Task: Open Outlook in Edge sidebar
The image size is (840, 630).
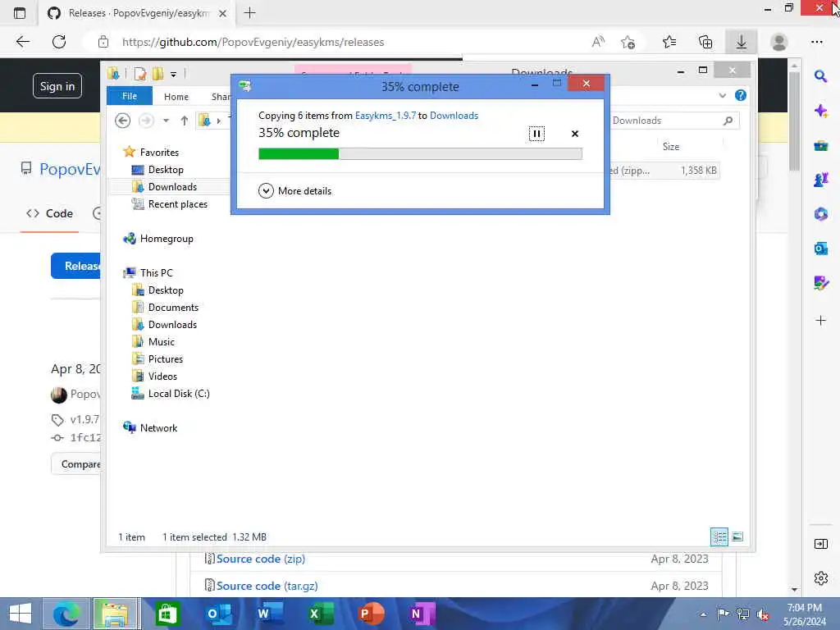Action: pyautogui.click(x=820, y=249)
